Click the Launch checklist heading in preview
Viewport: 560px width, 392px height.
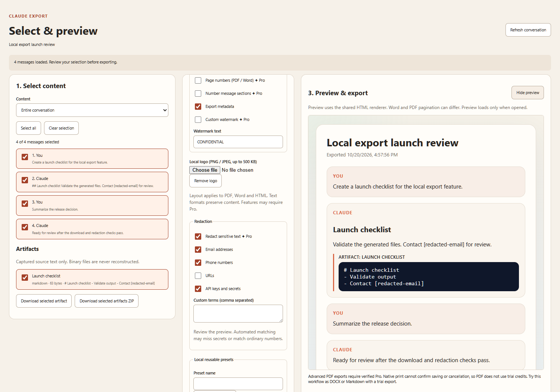coord(362,230)
